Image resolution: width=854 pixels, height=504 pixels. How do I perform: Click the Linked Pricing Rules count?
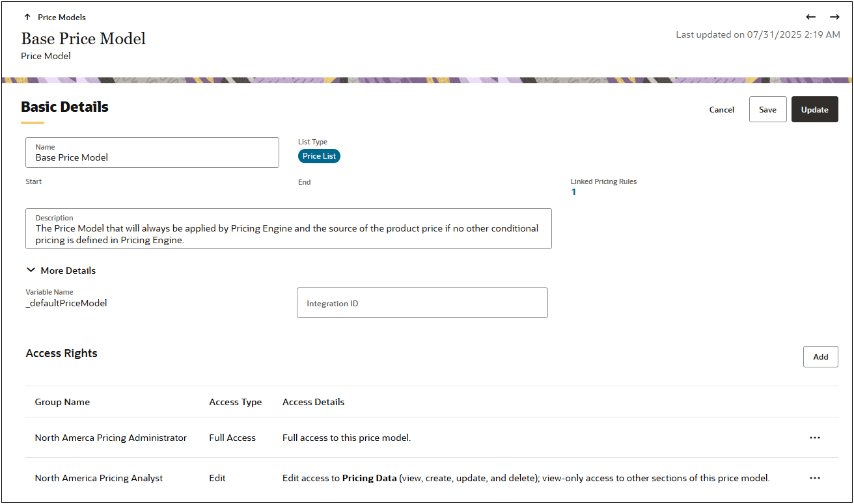pyautogui.click(x=573, y=192)
